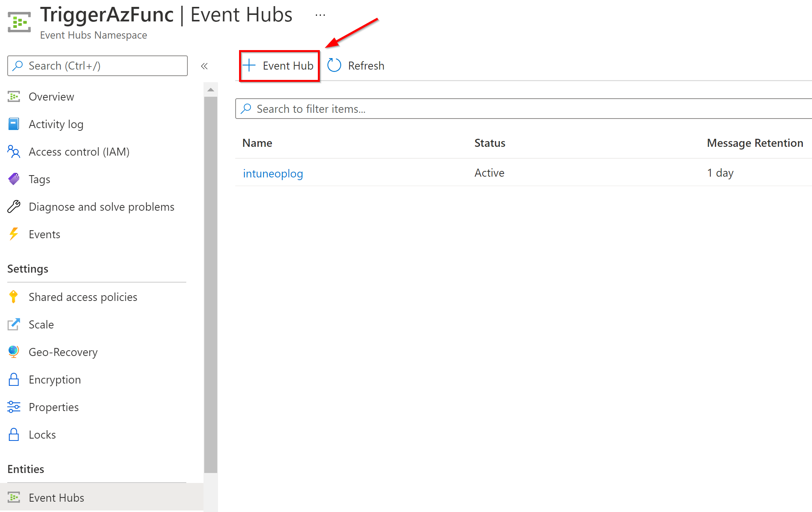Expand the Entities section item Event Hubs
This screenshot has width=812, height=512.
point(56,497)
